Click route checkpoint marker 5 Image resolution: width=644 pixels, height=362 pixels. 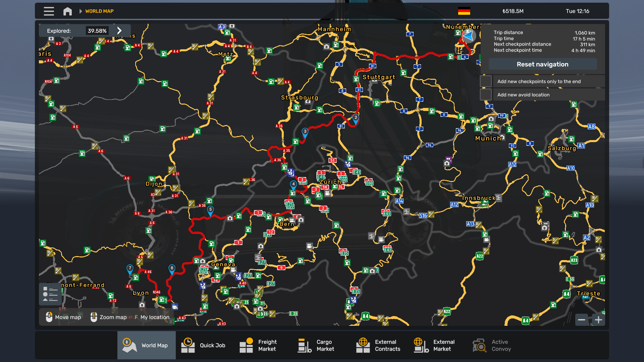pos(210,210)
